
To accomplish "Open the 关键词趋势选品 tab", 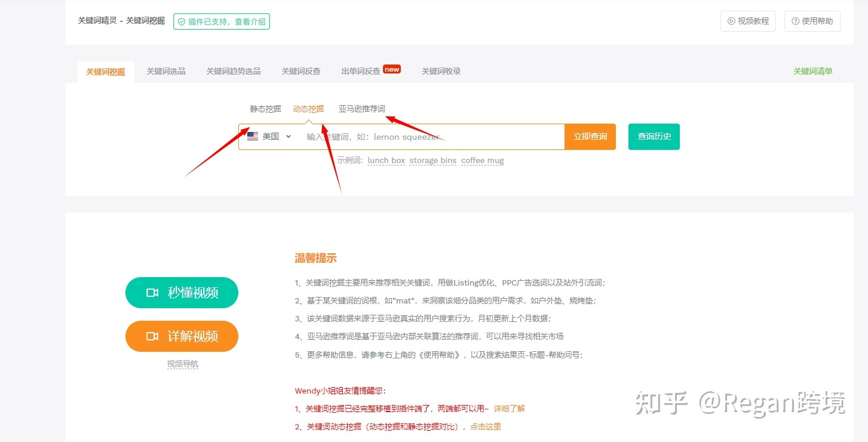I will tap(233, 70).
